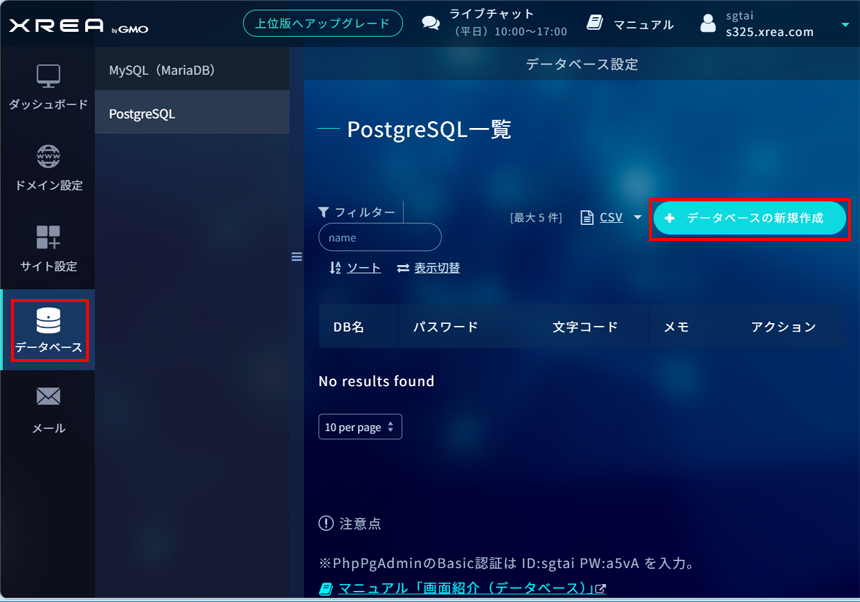Click データベースの新規作成 button
This screenshot has width=860, height=602.
pos(749,218)
